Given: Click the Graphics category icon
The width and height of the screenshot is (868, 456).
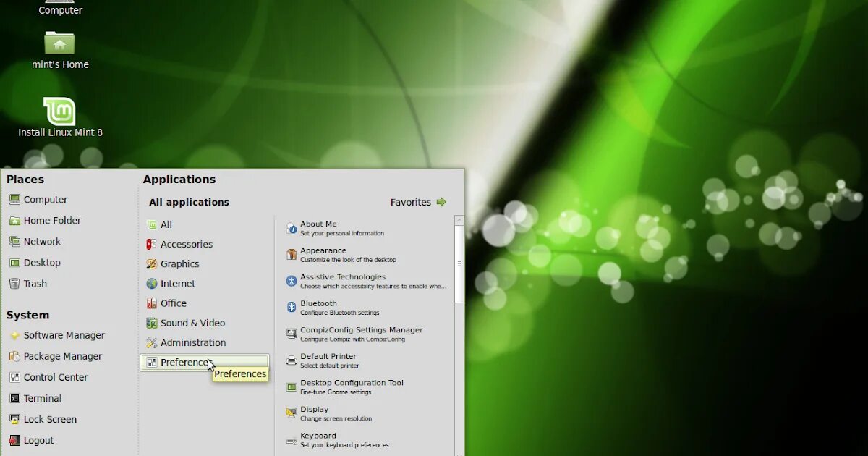Looking at the screenshot, I should pos(151,263).
